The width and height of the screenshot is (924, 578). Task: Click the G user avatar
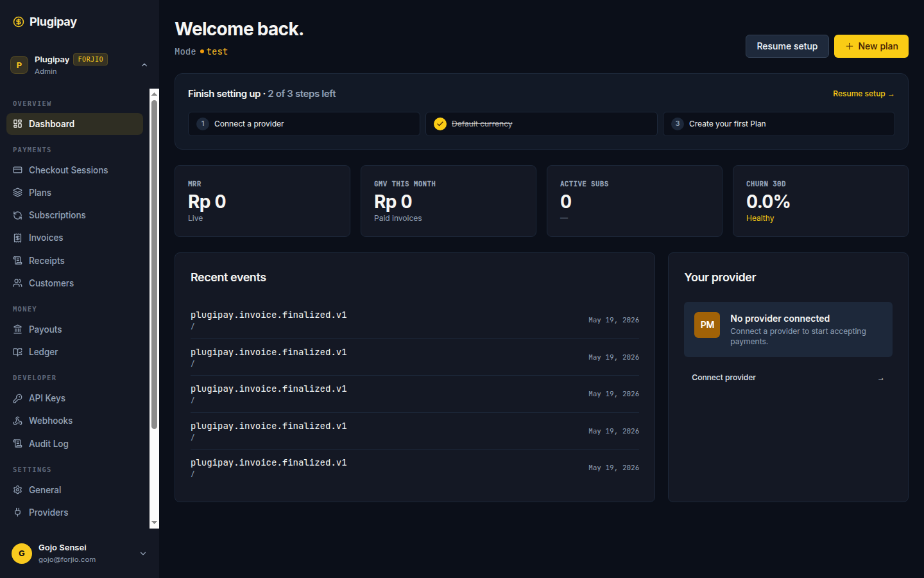point(22,554)
